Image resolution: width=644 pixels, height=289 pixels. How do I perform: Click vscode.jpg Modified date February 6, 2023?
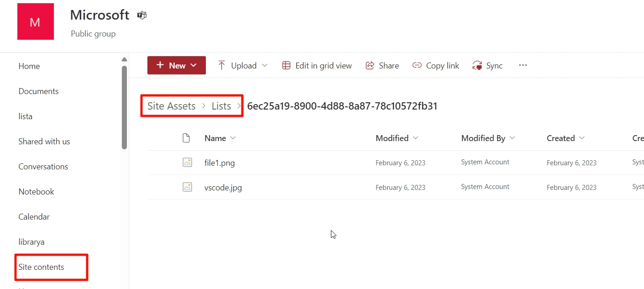(400, 187)
